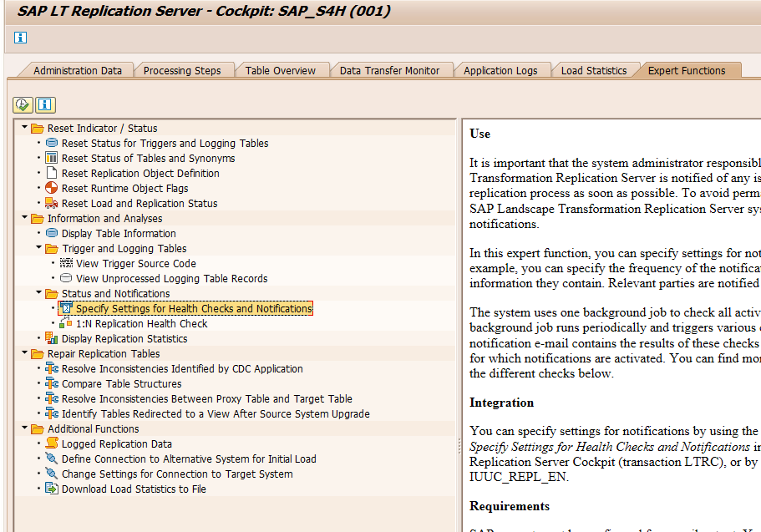Collapse the Information and Analyses node
Image resolution: width=761 pixels, height=532 pixels.
(x=24, y=217)
